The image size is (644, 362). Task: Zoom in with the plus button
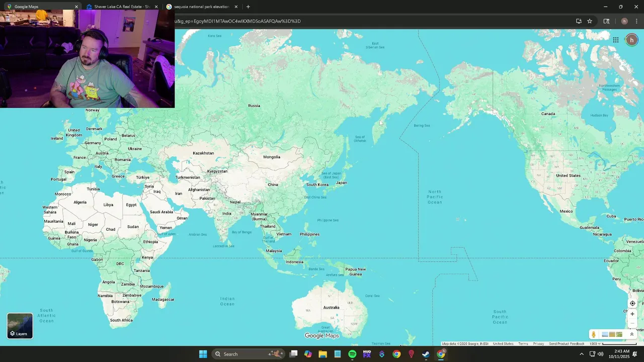click(632, 314)
